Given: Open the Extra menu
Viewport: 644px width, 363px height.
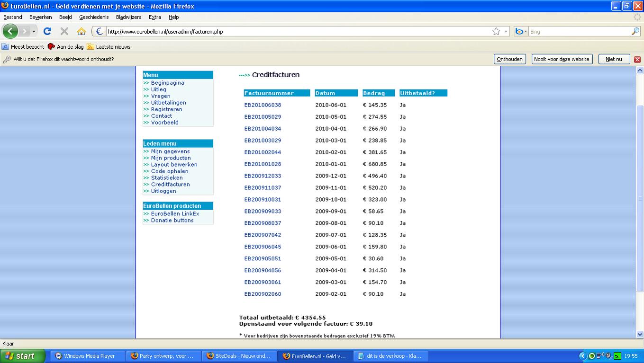Looking at the screenshot, I should coord(155,17).
